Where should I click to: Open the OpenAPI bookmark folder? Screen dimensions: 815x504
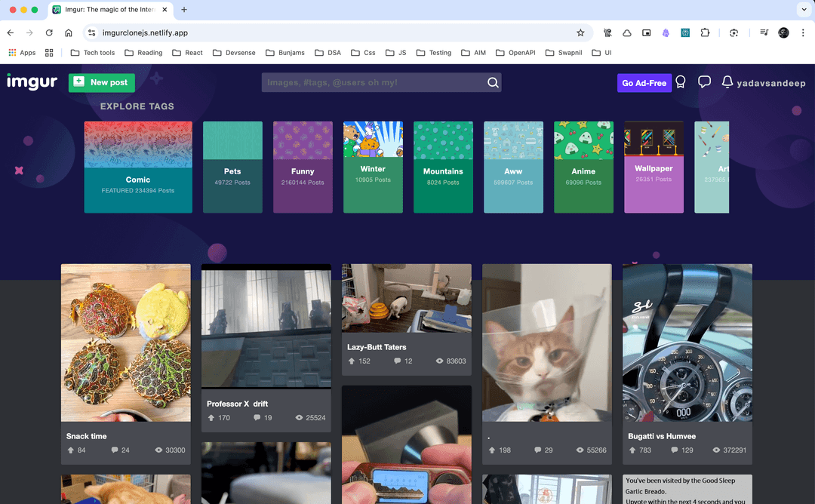(515, 53)
